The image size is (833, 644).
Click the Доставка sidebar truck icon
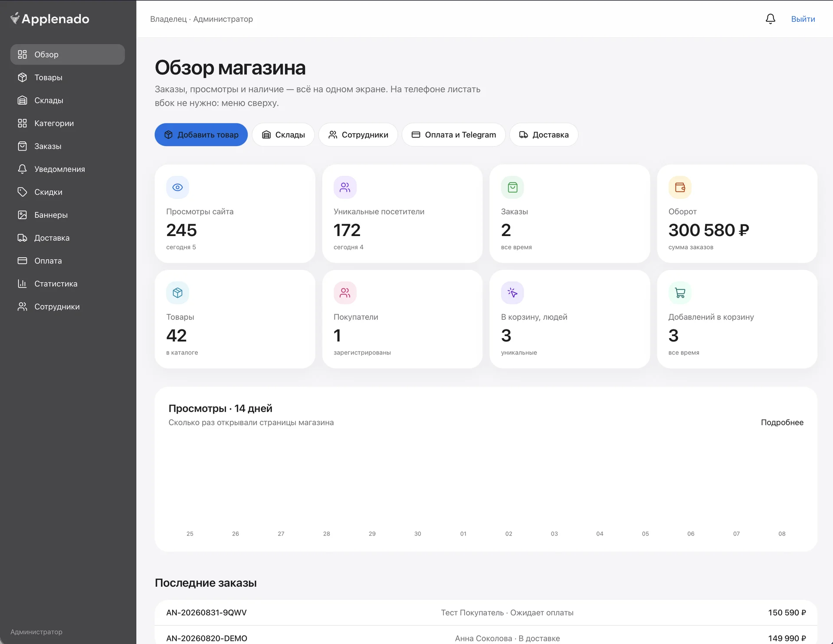[x=22, y=238]
